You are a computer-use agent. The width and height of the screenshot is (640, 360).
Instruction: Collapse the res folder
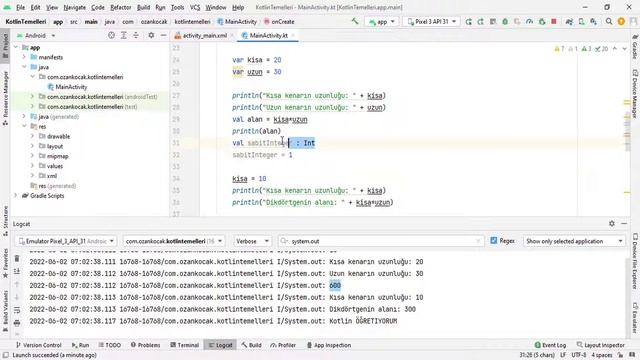click(24, 127)
